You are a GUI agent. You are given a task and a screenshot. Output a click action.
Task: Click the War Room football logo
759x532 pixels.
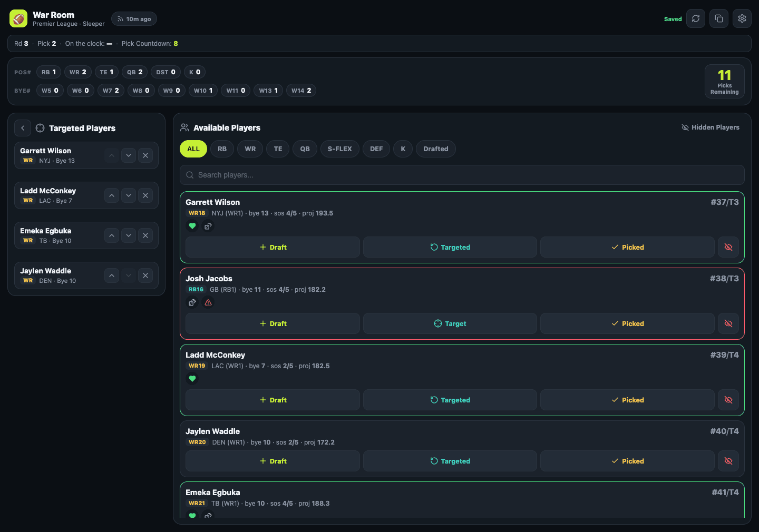(18, 18)
